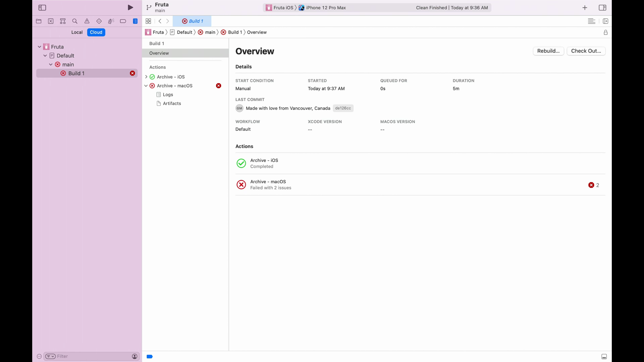The width and height of the screenshot is (644, 362).
Task: Click the lock icon in jump bar
Action: (x=605, y=33)
